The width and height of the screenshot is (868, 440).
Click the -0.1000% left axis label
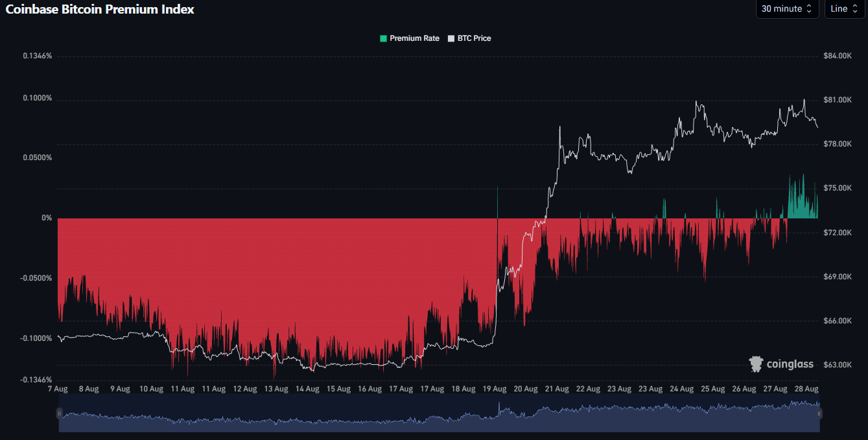[x=36, y=338]
